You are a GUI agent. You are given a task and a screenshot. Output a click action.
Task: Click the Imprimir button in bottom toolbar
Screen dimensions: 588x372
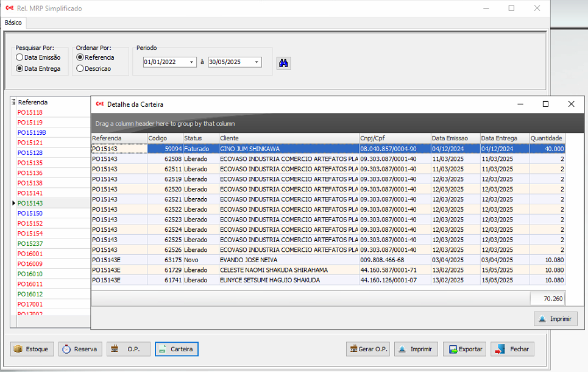click(416, 349)
